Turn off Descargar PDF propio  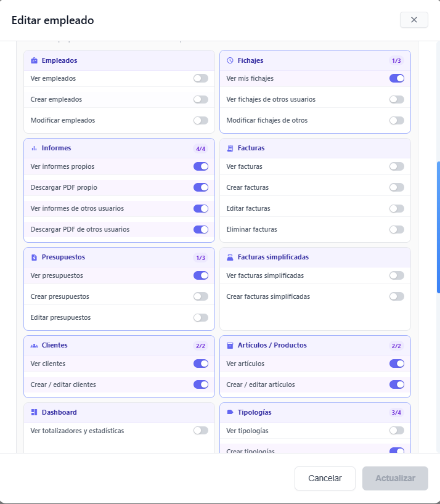(201, 187)
